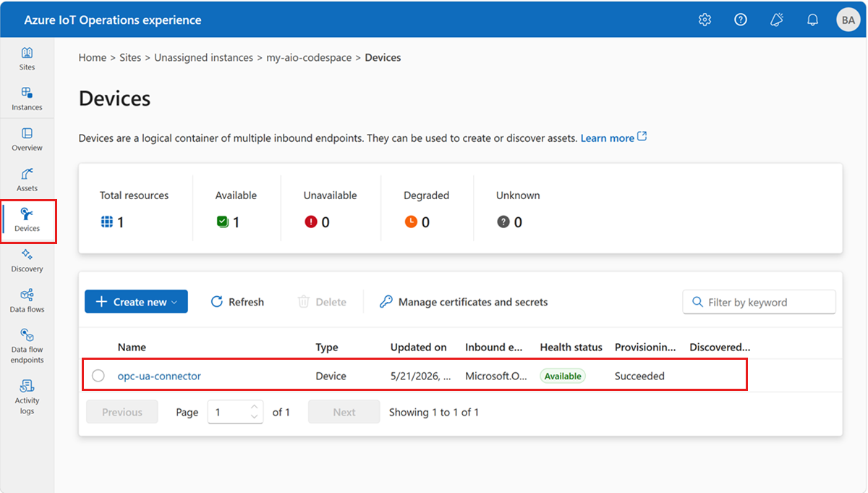The image size is (868, 493).
Task: Click the Degraded orange clock icon
Action: (x=411, y=222)
